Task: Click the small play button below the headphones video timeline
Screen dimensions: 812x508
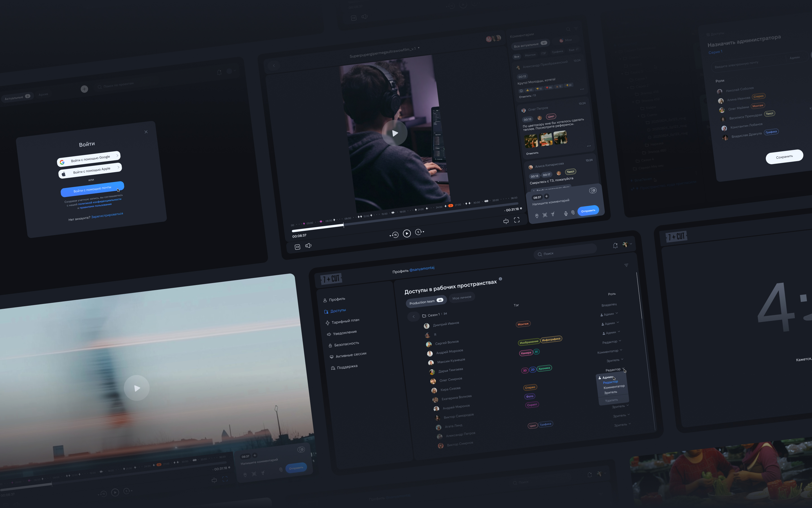Action: pyautogui.click(x=407, y=233)
